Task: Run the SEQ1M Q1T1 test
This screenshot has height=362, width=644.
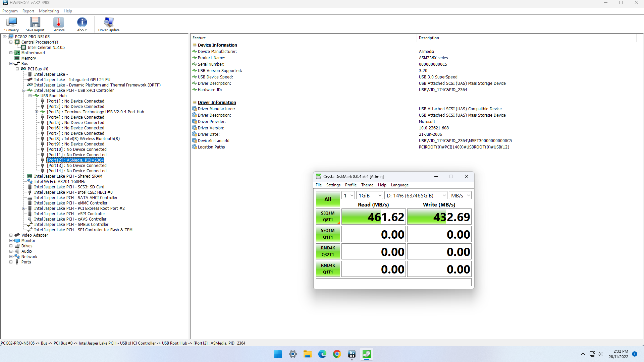Action: 328,234
